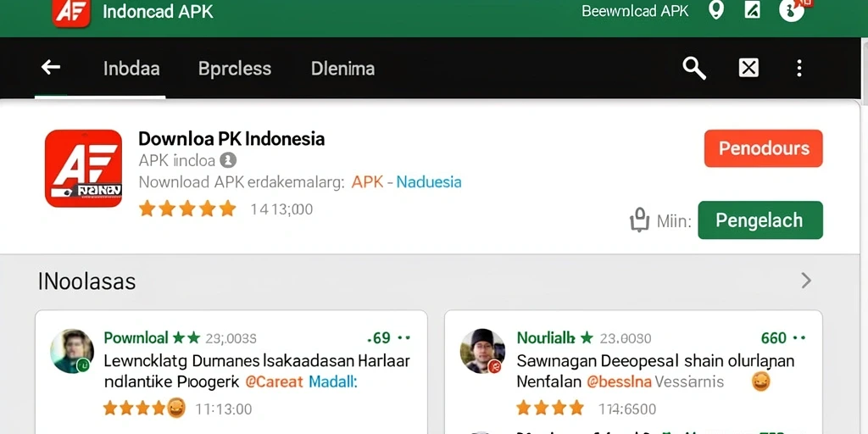Image resolution: width=868 pixels, height=434 pixels.
Task: Expand the INoolasas section chevron
Action: (807, 281)
